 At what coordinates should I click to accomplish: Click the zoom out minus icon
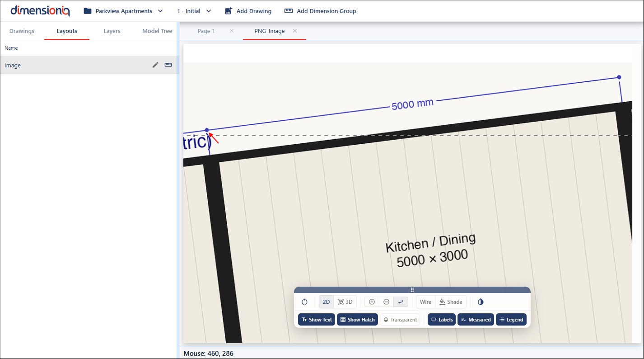(x=386, y=302)
